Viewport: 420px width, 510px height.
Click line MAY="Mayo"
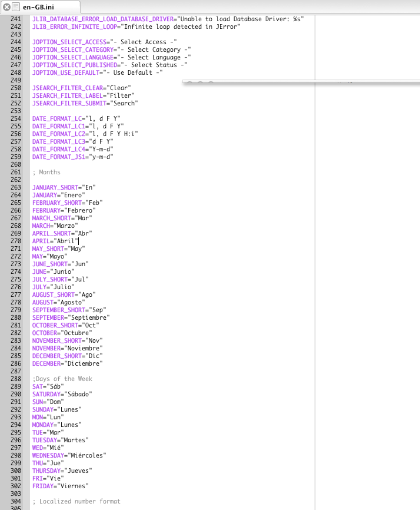(x=49, y=256)
